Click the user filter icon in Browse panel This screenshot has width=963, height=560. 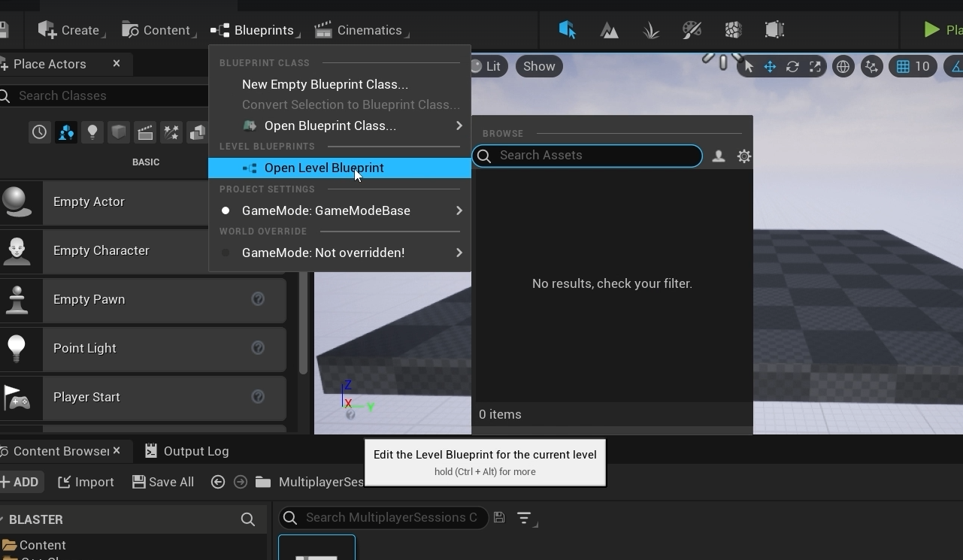719,156
